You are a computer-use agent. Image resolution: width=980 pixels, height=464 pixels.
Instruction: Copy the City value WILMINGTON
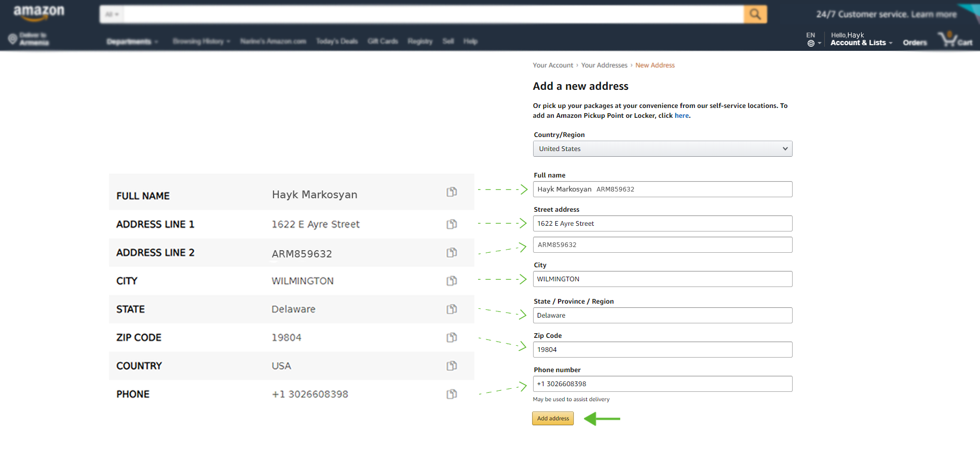click(452, 281)
